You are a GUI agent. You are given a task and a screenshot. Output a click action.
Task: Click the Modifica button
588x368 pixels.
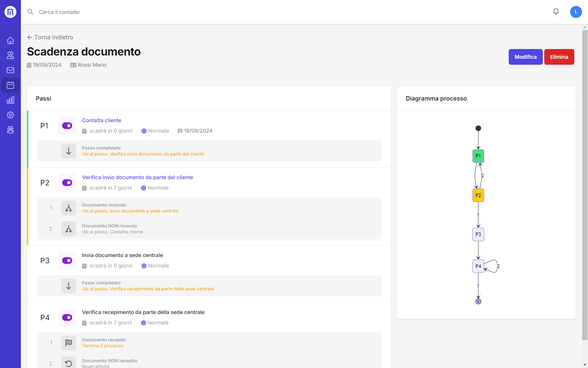pyautogui.click(x=526, y=57)
